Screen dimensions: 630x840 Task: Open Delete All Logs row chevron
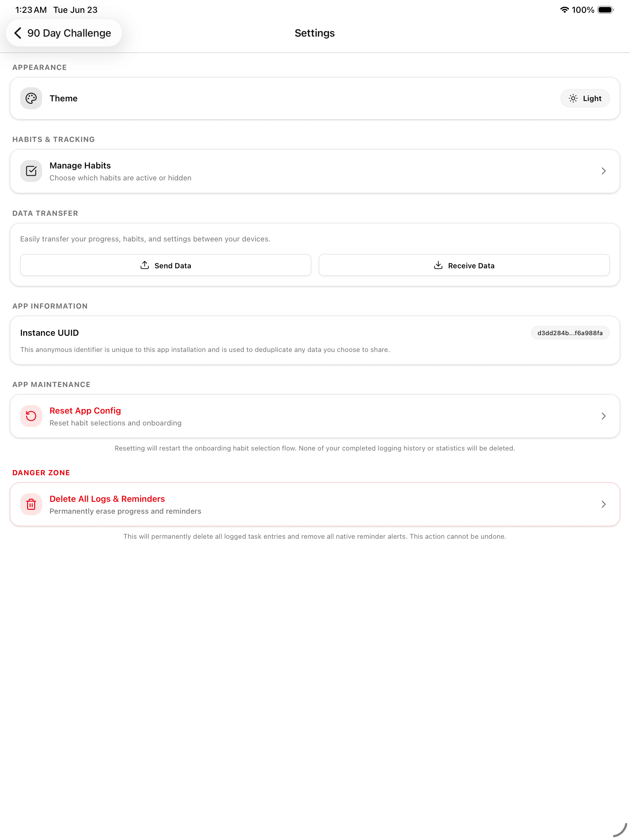pyautogui.click(x=603, y=504)
